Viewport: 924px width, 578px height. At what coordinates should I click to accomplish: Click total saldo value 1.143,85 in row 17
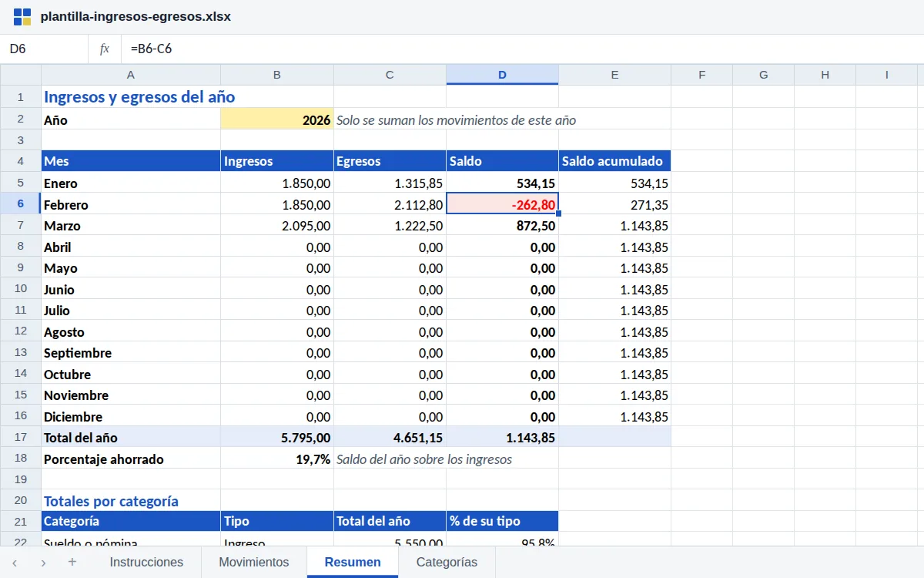click(502, 437)
